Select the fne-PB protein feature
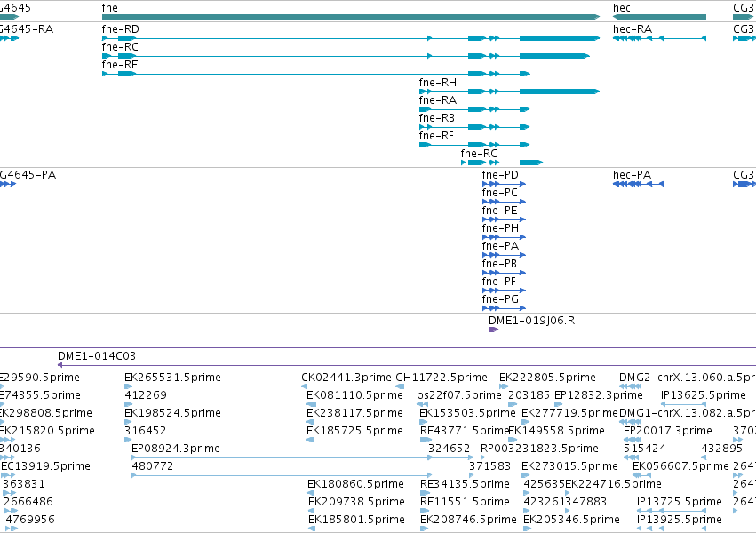 pyautogui.click(x=504, y=273)
